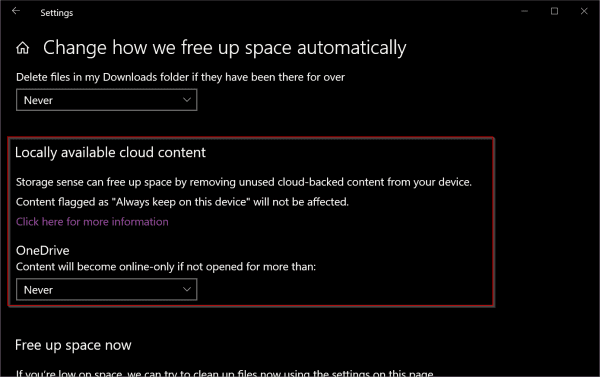600x377 pixels.
Task: Minimize the Settings window
Action: [x=525, y=11]
